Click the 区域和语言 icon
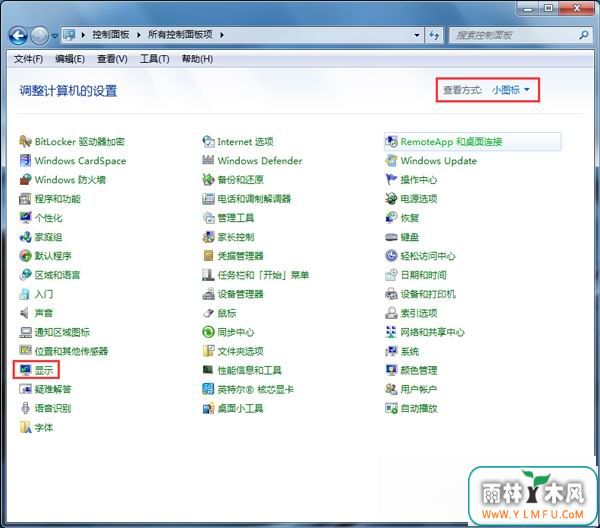 (x=25, y=275)
